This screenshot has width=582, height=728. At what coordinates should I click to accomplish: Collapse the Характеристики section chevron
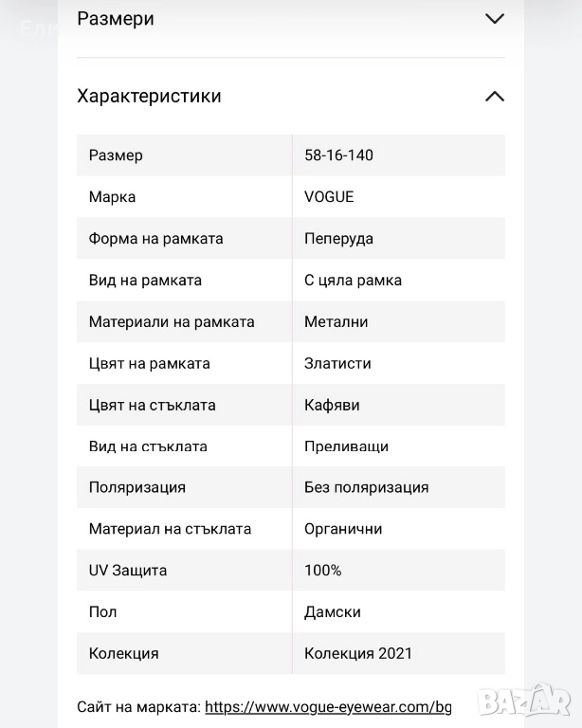click(494, 96)
